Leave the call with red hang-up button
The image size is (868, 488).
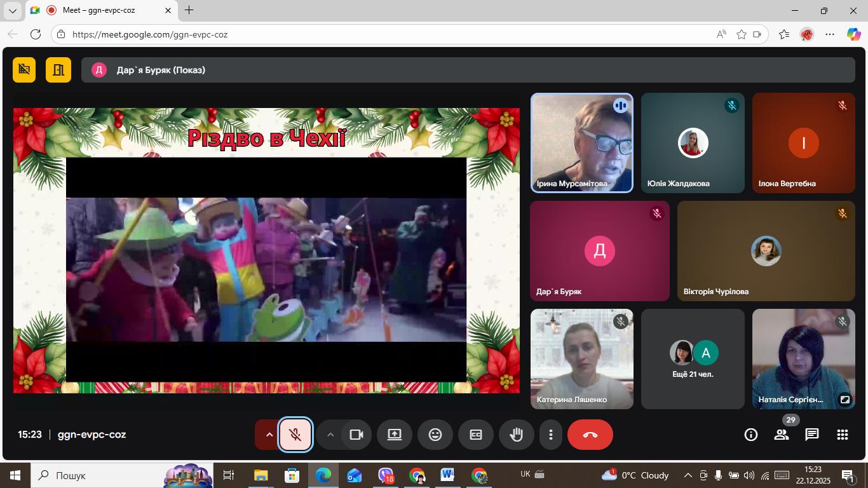(590, 435)
